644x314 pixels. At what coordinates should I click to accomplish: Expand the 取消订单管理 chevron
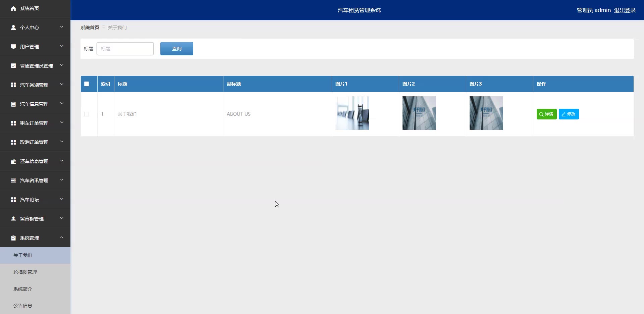pyautogui.click(x=62, y=142)
